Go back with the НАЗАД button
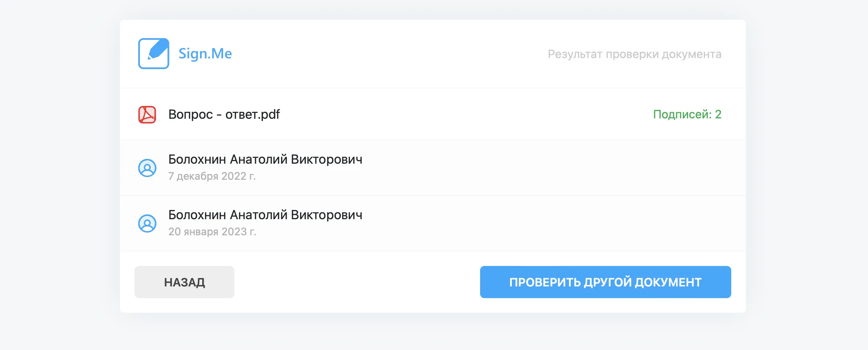Viewport: 868px width, 350px height. point(184,282)
